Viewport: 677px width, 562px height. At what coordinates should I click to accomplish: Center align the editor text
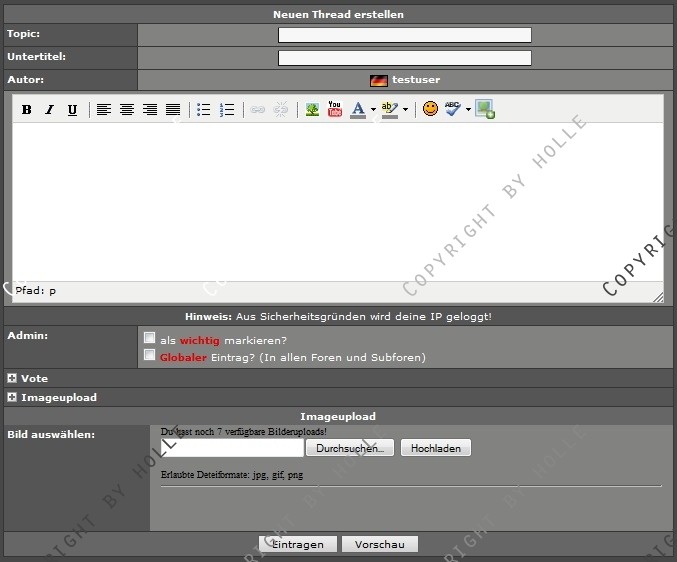coord(127,110)
